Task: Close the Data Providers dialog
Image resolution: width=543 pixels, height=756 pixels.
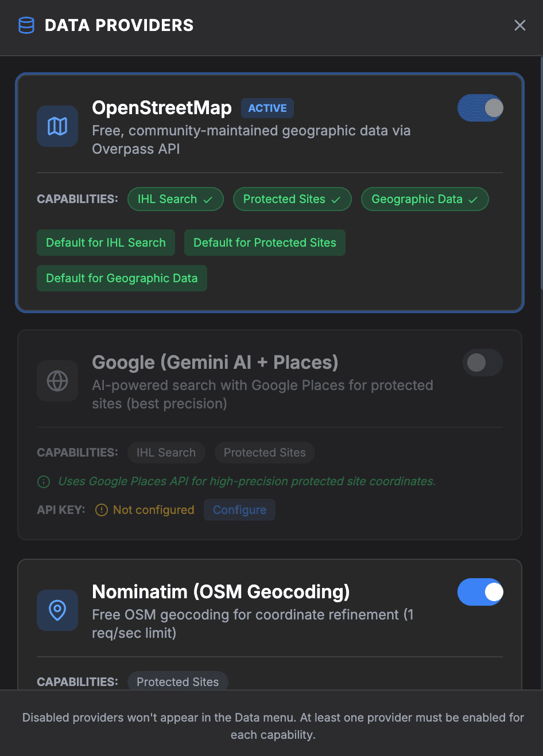Action: (x=520, y=25)
